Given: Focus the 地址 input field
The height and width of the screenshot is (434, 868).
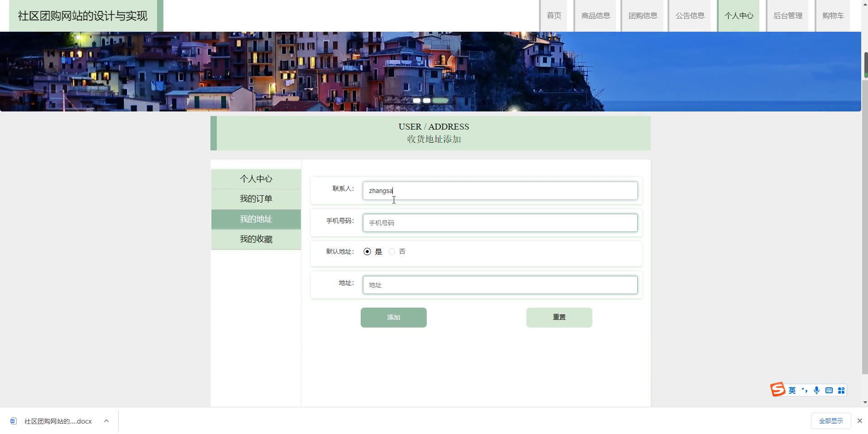Looking at the screenshot, I should pyautogui.click(x=500, y=285).
